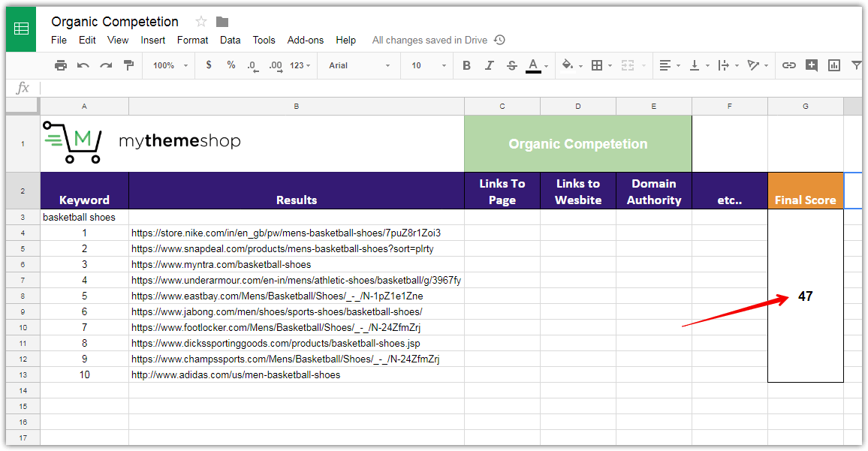Click the Print icon
Viewport: 868px width, 451px height.
pos(60,65)
